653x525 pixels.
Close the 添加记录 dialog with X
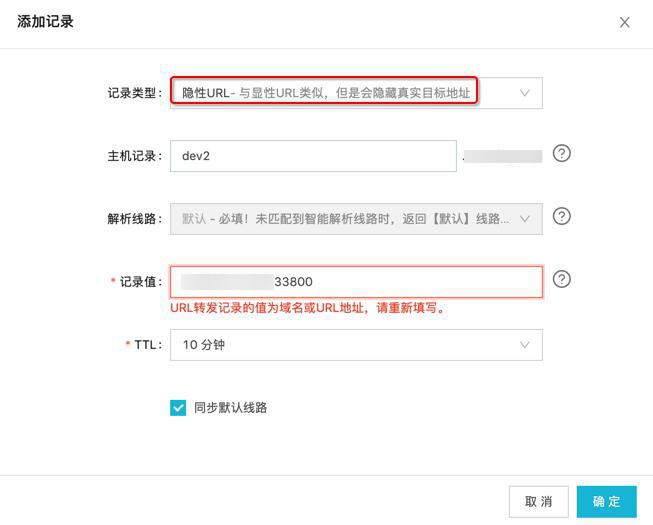[624, 22]
